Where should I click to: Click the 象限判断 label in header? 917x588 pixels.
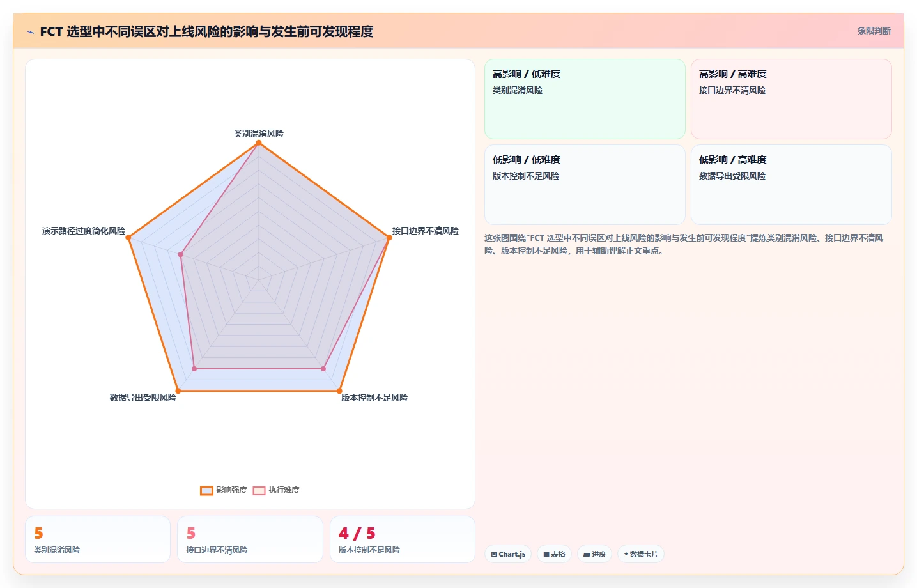pos(874,31)
